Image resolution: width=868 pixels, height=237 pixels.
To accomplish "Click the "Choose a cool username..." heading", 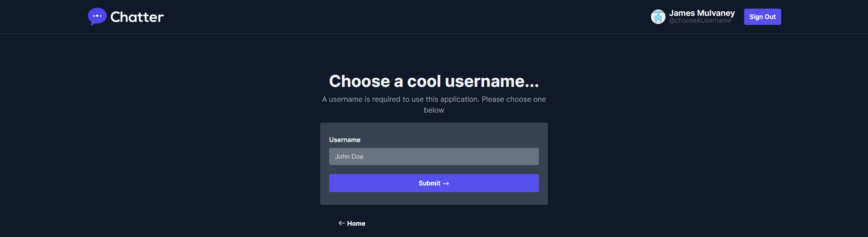I will (434, 81).
